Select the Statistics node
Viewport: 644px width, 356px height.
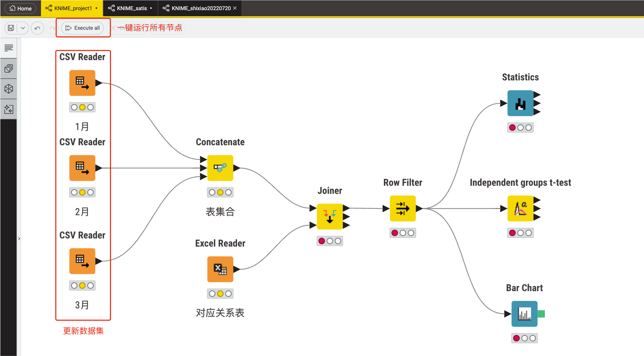pyautogui.click(x=520, y=103)
